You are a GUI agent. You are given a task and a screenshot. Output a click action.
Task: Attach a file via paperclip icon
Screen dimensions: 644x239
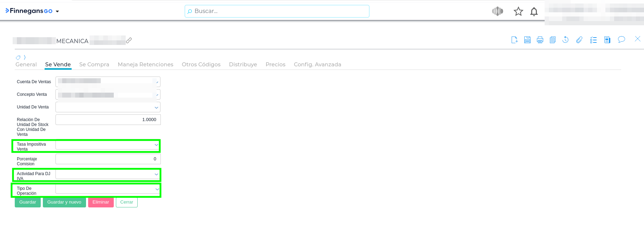[x=579, y=40]
